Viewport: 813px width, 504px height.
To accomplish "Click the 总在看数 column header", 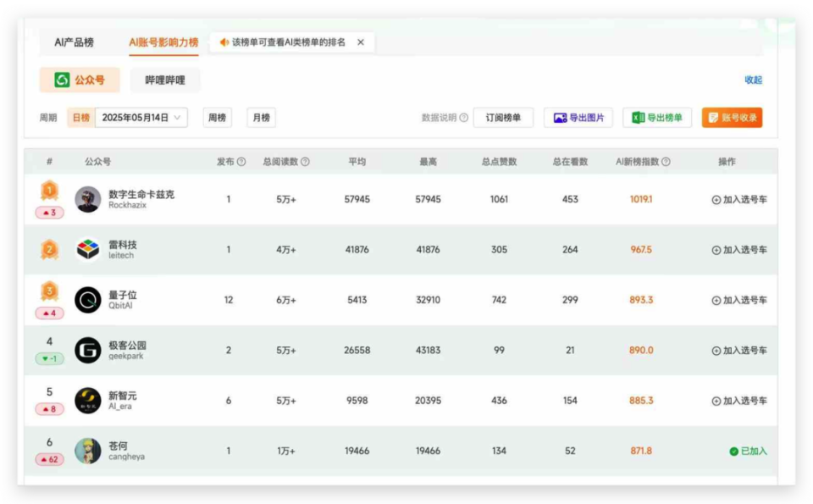I will coord(570,162).
